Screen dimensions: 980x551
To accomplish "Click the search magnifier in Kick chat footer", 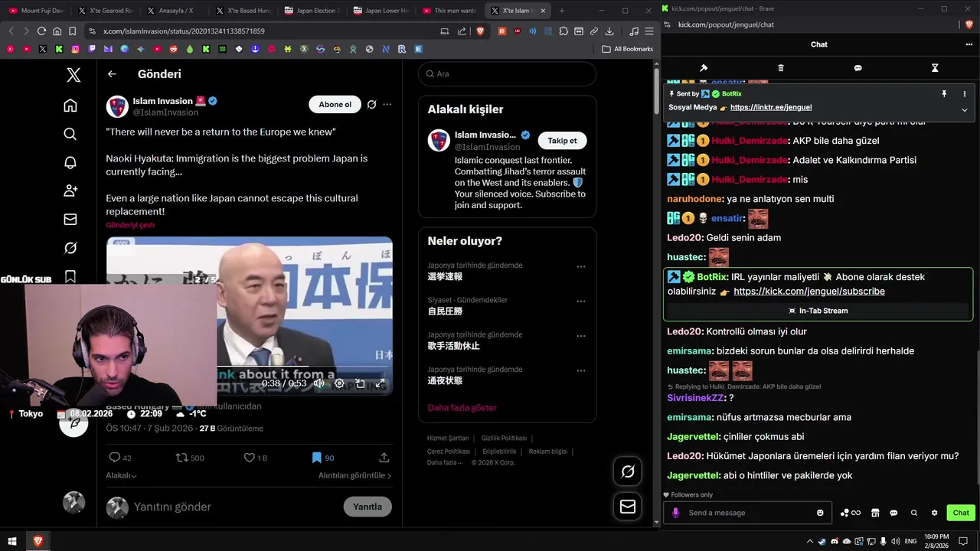I will 914,513.
